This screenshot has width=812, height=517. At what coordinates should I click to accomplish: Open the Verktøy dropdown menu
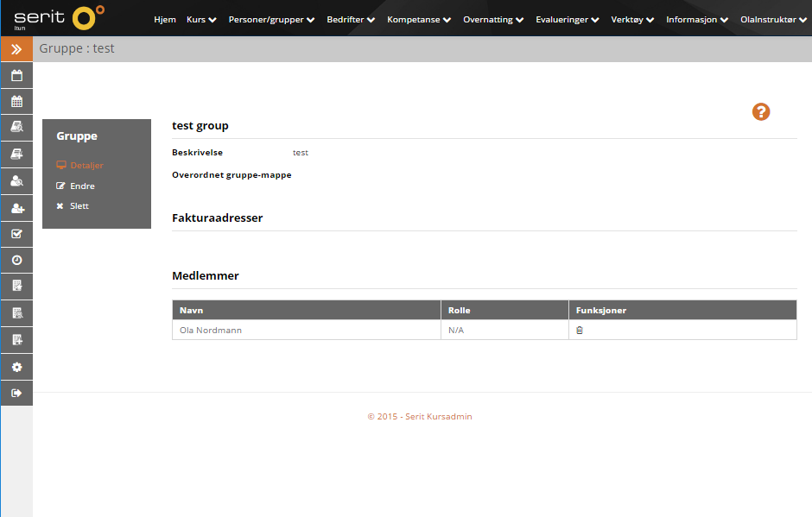(632, 20)
